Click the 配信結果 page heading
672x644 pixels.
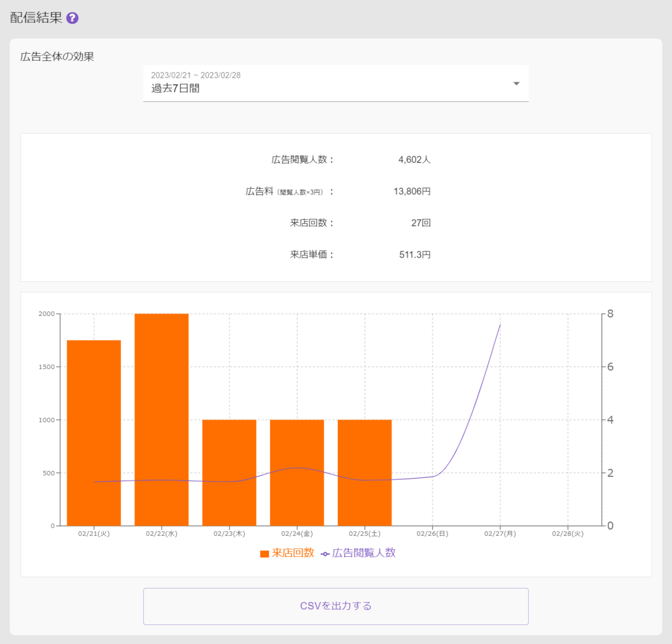36,18
